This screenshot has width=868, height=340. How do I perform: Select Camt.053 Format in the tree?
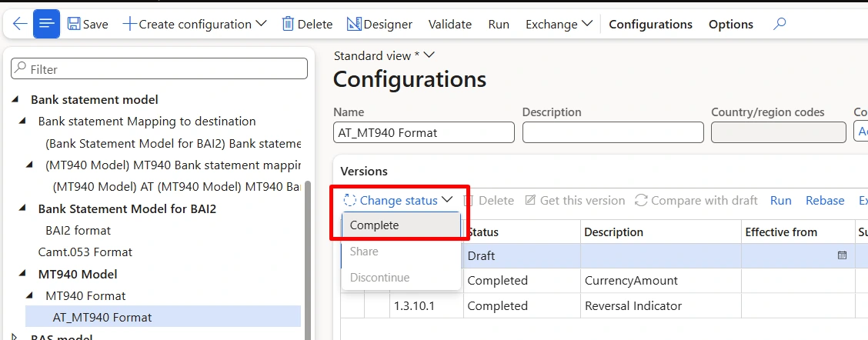pyautogui.click(x=85, y=252)
